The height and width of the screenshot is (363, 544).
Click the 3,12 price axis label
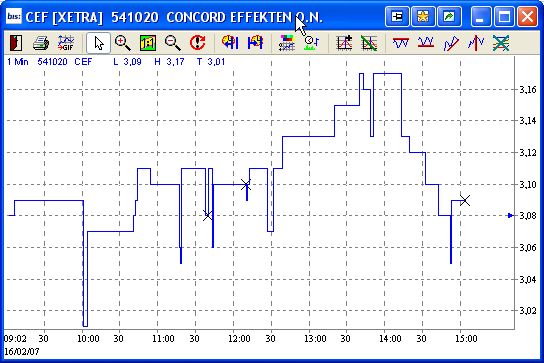(528, 153)
